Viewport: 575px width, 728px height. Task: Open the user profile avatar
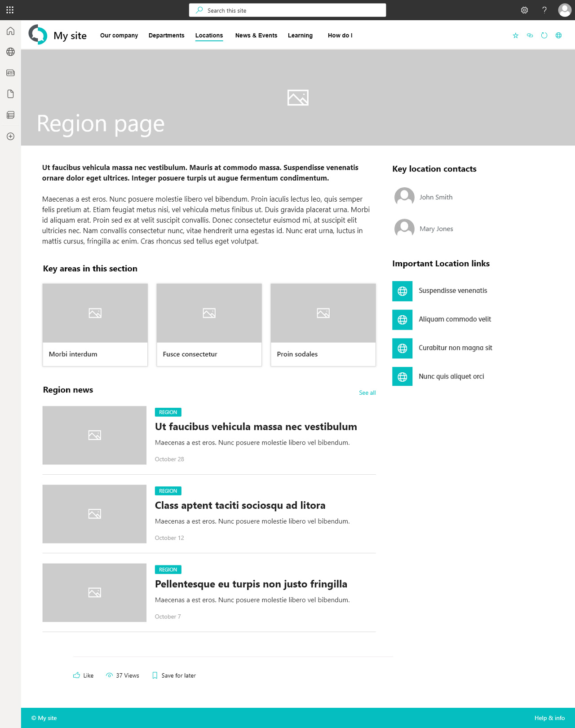tap(564, 10)
